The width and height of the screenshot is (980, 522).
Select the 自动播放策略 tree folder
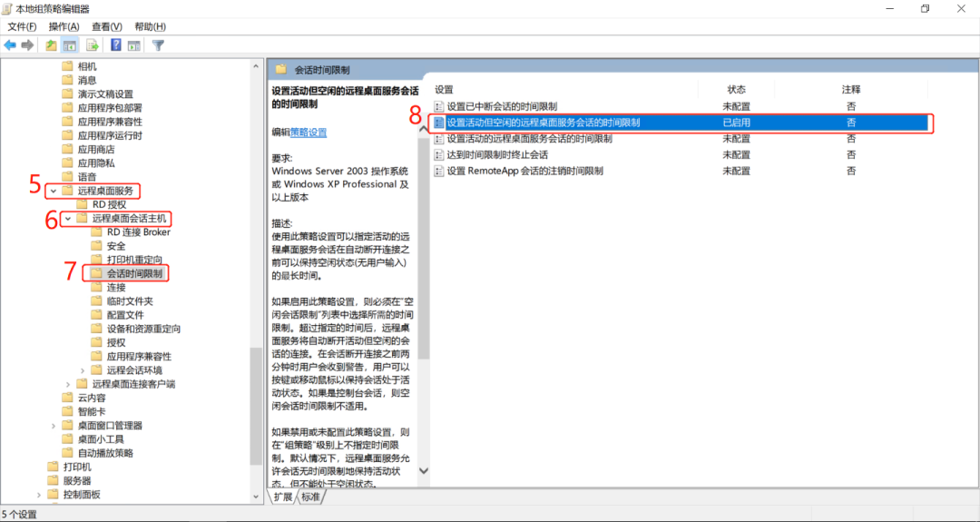point(105,453)
